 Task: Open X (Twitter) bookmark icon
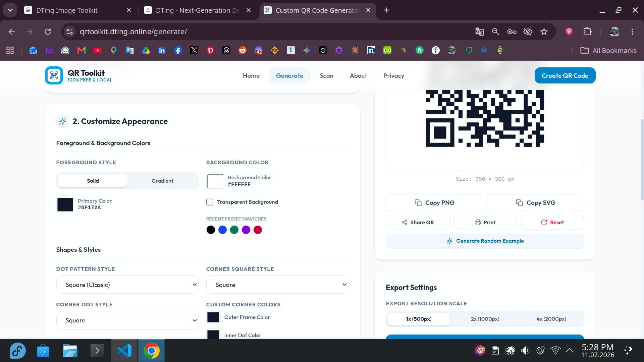[194, 50]
